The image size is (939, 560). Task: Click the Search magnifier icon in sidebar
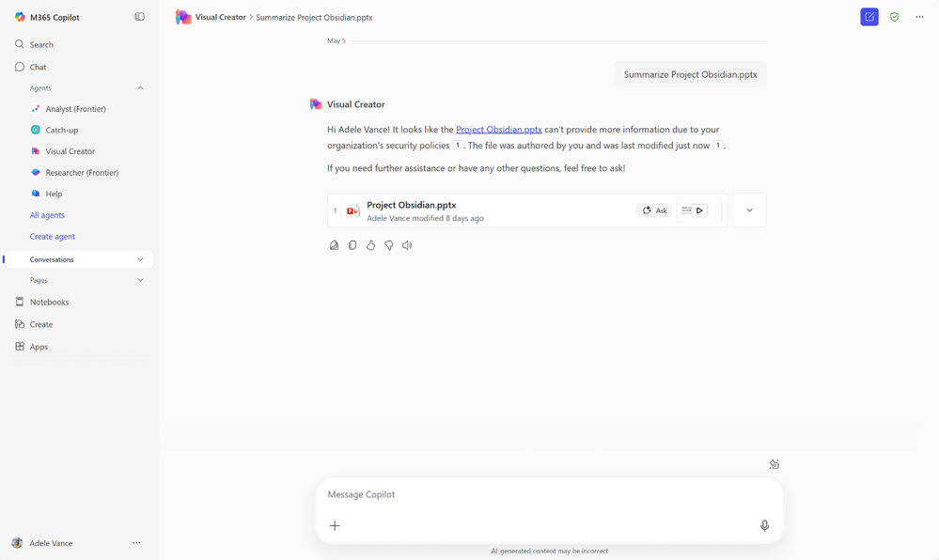click(x=20, y=44)
